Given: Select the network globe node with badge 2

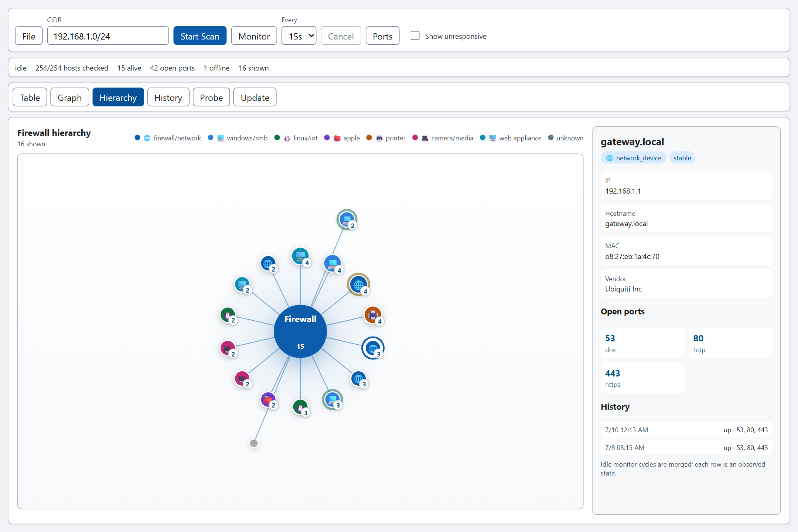Looking at the screenshot, I should [x=268, y=263].
